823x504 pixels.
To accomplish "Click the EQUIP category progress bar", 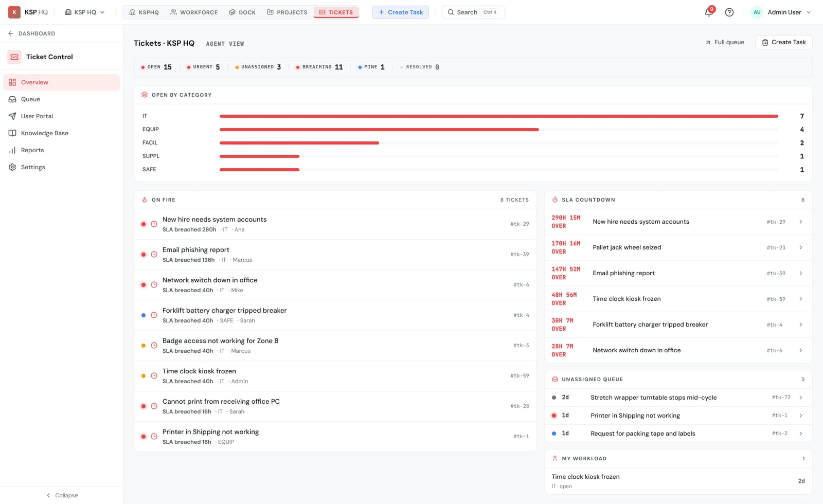I will pos(498,130).
